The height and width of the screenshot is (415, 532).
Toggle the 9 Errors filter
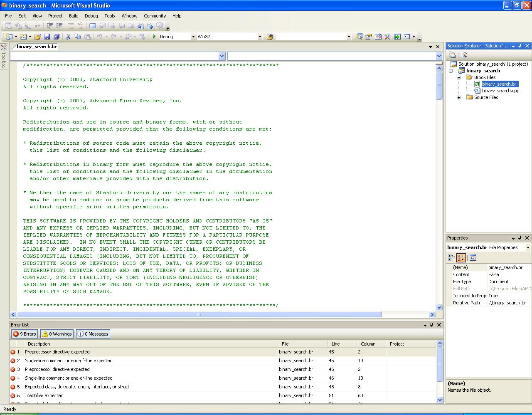click(x=25, y=334)
